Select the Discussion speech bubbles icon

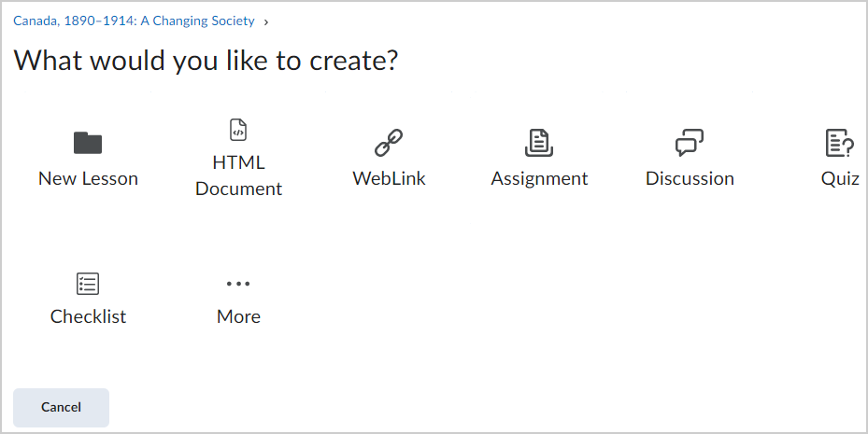tap(690, 143)
